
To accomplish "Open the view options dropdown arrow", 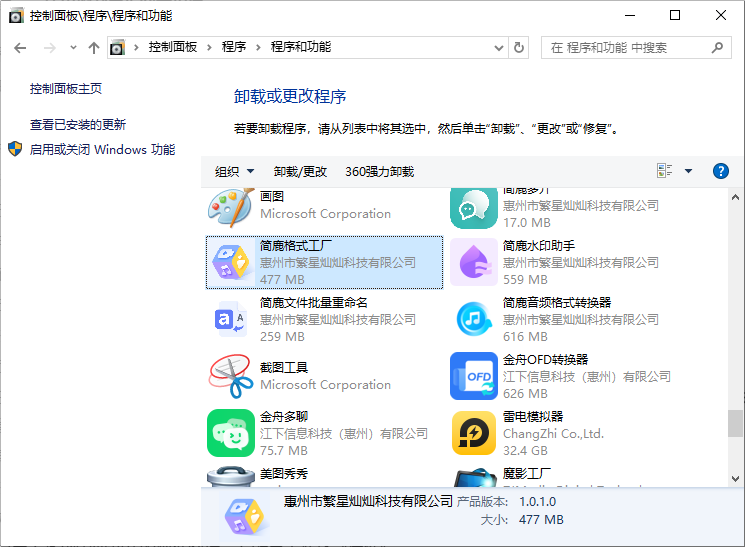I will [688, 171].
